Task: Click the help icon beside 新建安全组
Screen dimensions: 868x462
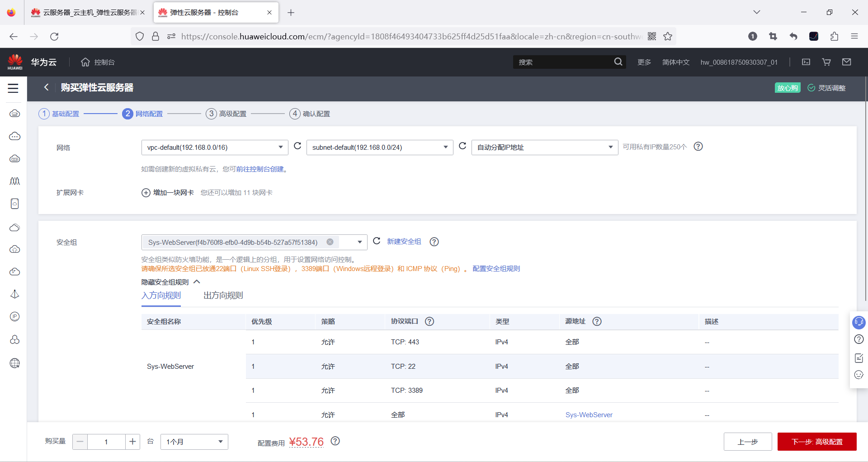Action: [x=434, y=242]
